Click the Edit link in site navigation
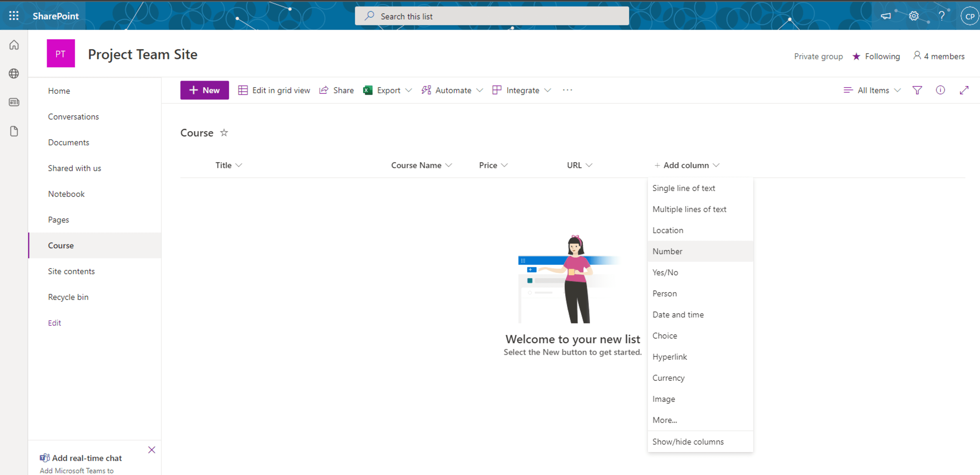 coord(54,323)
